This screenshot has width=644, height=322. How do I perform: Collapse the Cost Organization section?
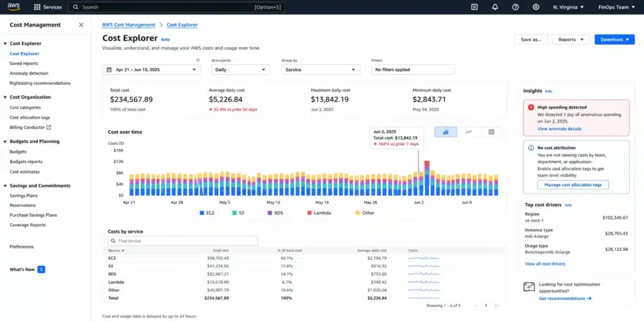click(x=5, y=97)
